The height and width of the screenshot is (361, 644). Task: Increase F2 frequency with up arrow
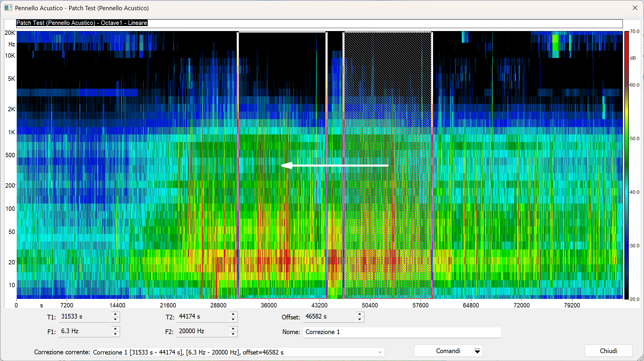point(233,329)
